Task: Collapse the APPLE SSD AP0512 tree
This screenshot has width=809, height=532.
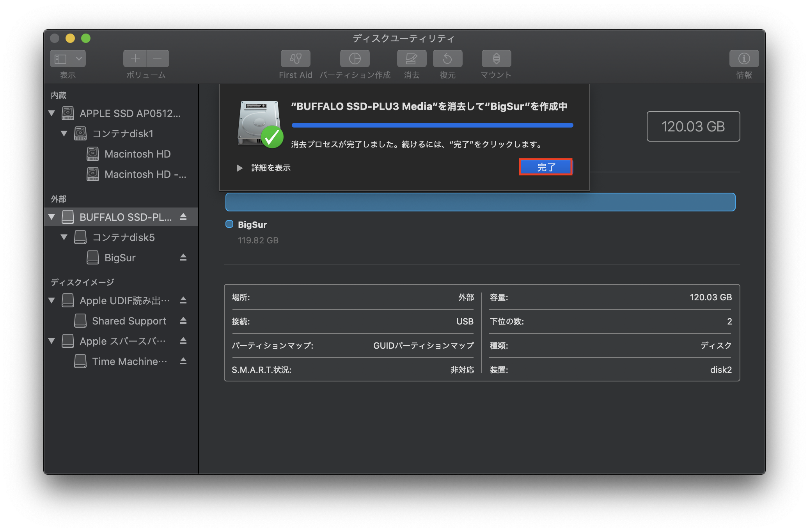Action: pos(51,113)
